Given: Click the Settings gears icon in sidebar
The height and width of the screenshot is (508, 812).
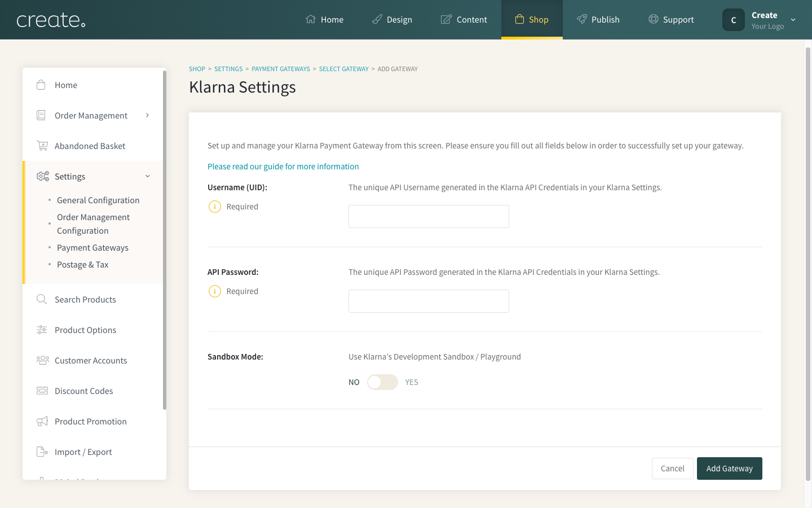Looking at the screenshot, I should [43, 176].
